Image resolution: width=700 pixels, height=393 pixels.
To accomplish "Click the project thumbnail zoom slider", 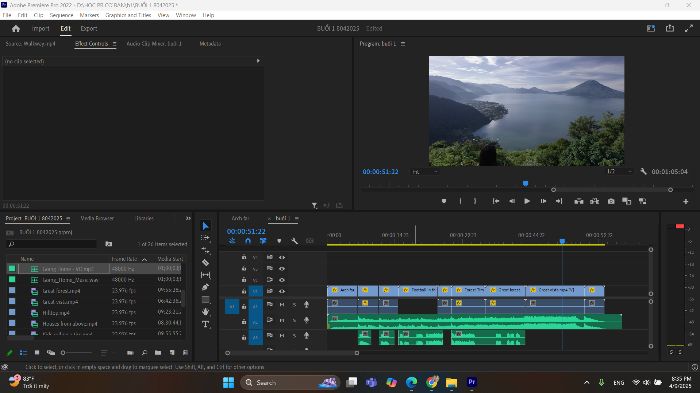I will (x=76, y=353).
